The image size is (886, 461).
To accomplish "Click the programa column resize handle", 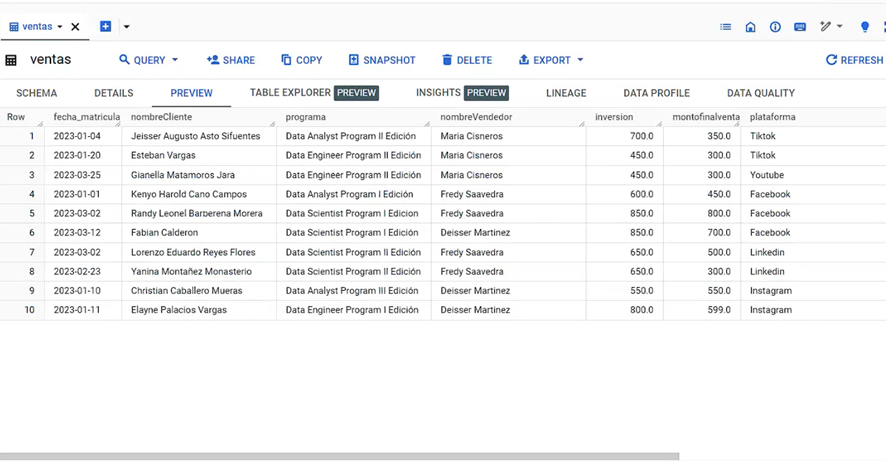I will click(427, 123).
